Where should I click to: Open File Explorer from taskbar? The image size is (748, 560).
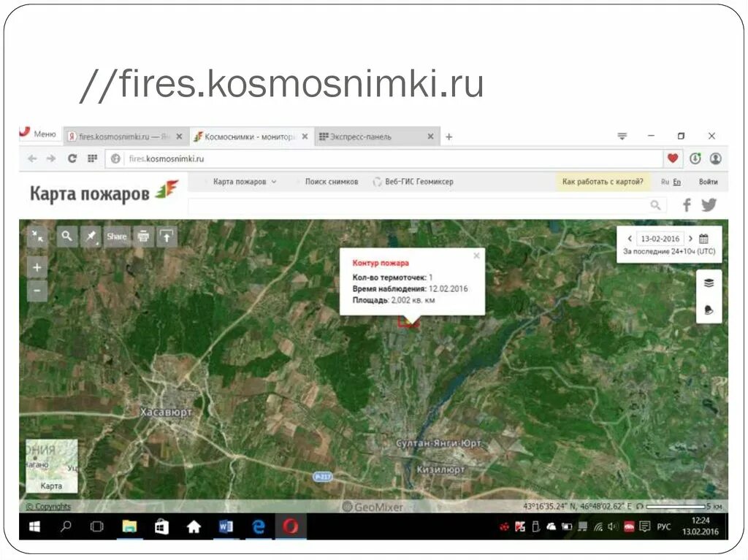(x=129, y=526)
